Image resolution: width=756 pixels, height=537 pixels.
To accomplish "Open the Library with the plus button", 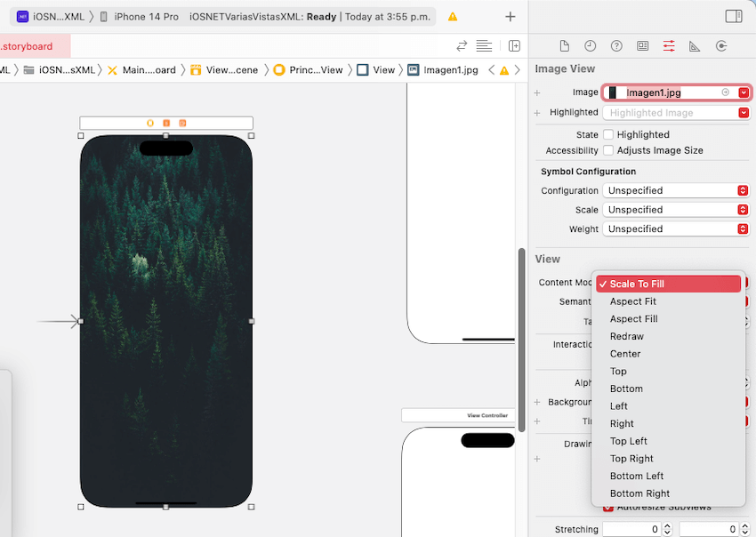I will [x=510, y=16].
